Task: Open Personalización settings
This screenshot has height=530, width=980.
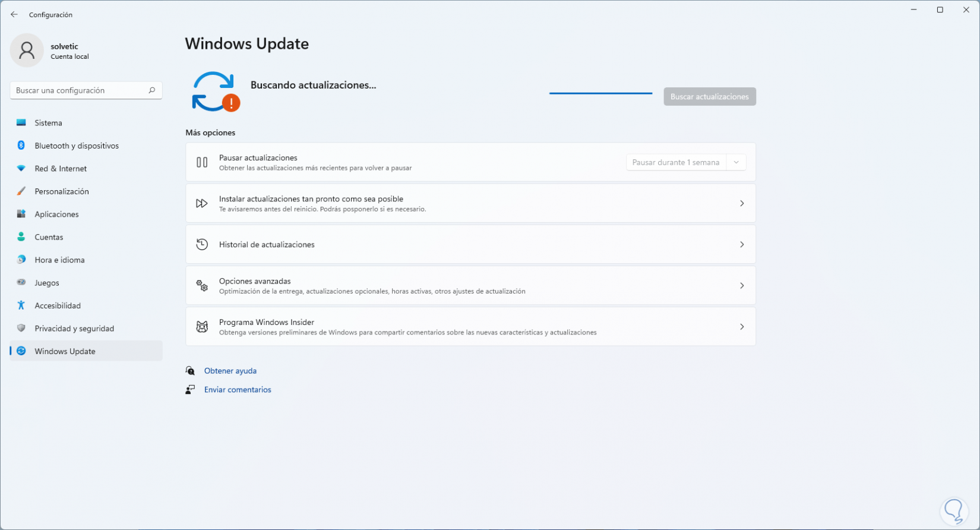Action: 86,191
